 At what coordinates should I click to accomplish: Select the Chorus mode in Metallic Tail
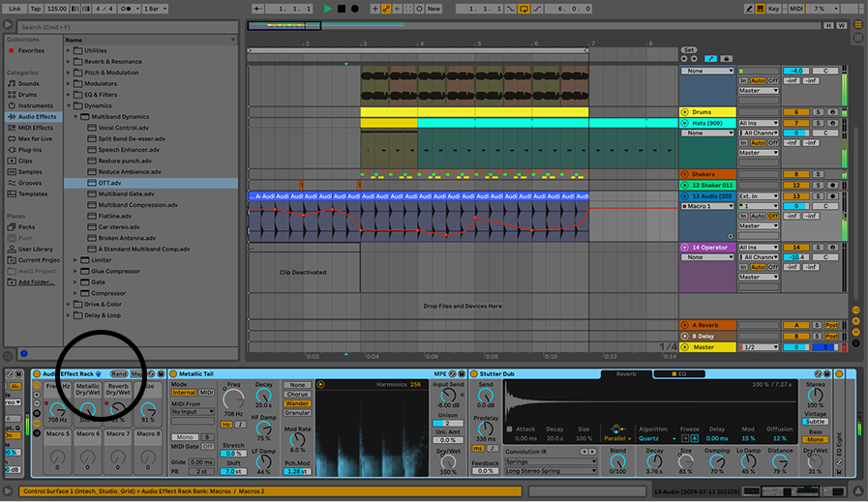pyautogui.click(x=297, y=395)
